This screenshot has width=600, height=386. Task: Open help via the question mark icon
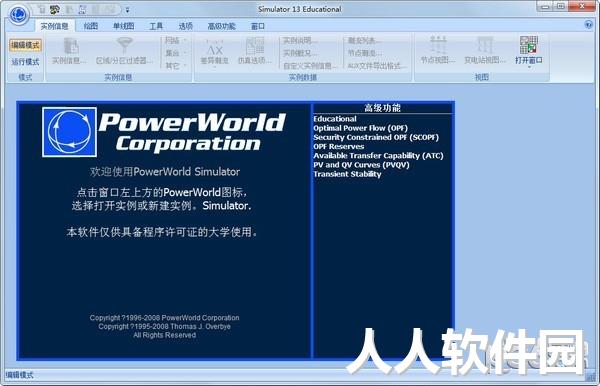pyautogui.click(x=588, y=25)
